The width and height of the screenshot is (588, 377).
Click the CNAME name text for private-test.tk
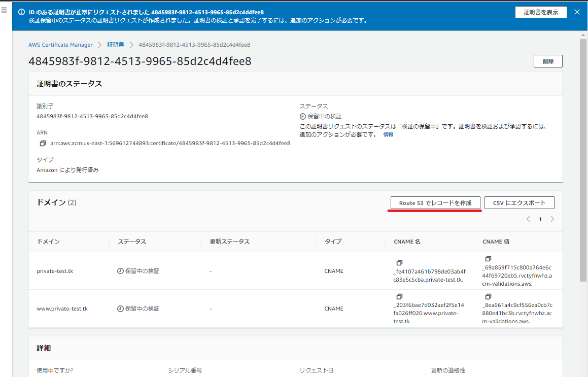coord(429,276)
